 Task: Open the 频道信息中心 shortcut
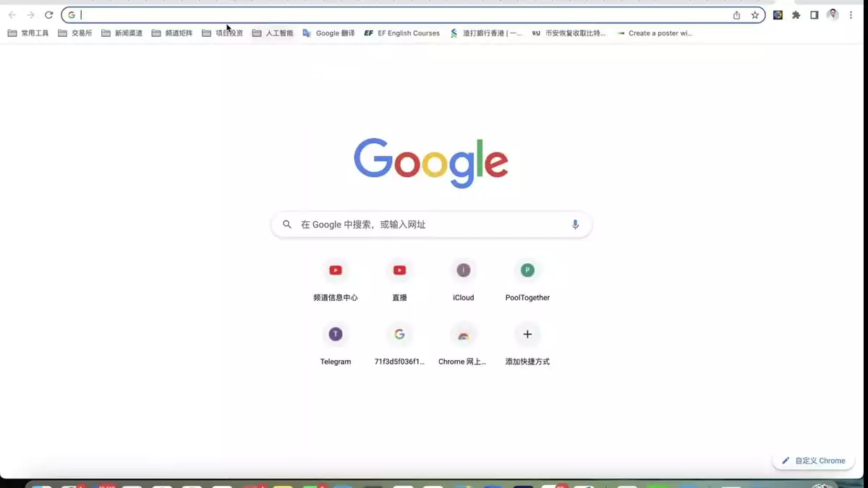point(336,280)
